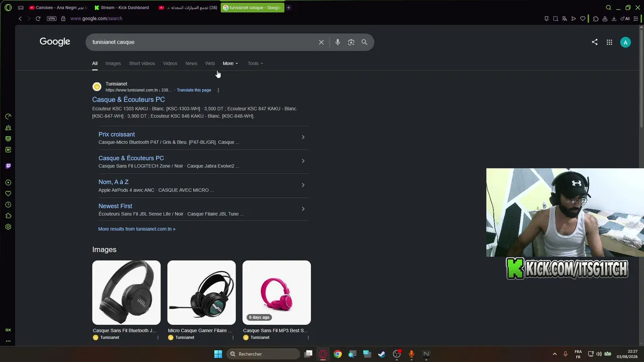Open the Google account avatar
This screenshot has width=644, height=362.
click(625, 42)
